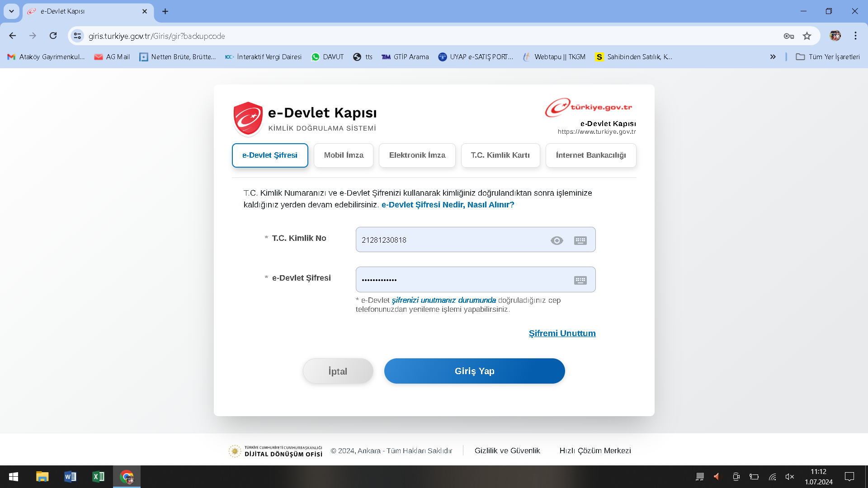Open the DAVUT WhatsApp bookmark
The image size is (868, 488).
[328, 57]
